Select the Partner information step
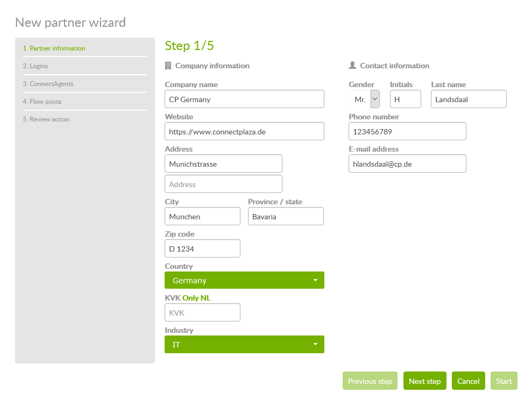 click(54, 48)
